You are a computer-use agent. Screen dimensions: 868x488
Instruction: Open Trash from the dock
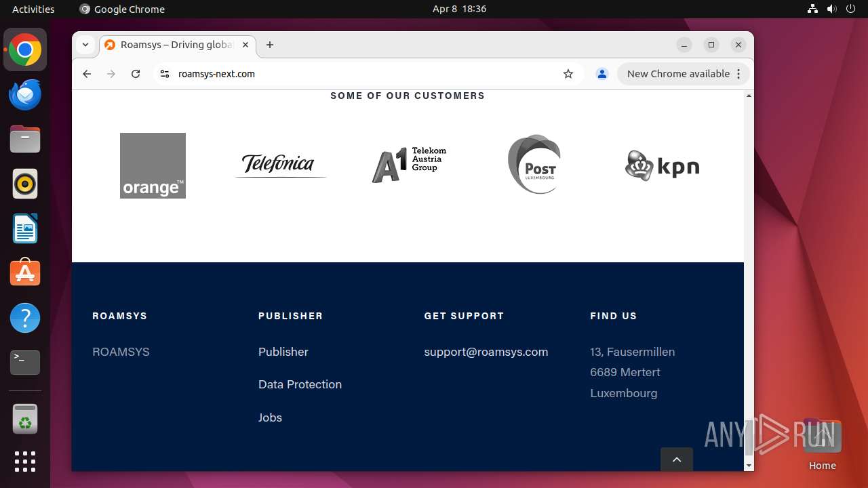[x=25, y=419]
